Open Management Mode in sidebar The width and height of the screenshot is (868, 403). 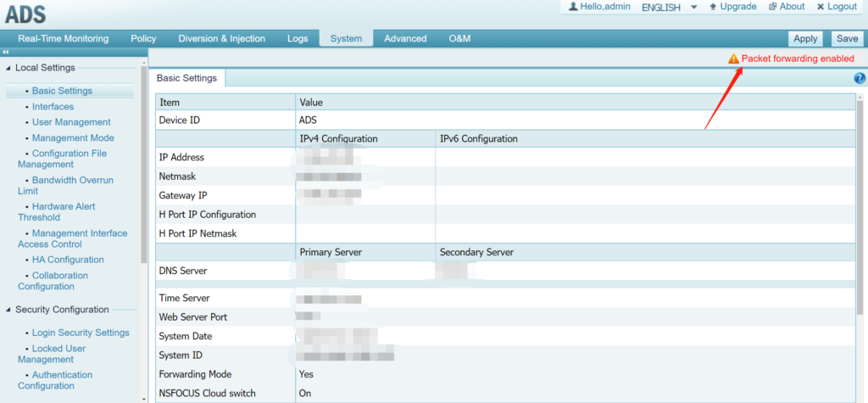(x=73, y=137)
